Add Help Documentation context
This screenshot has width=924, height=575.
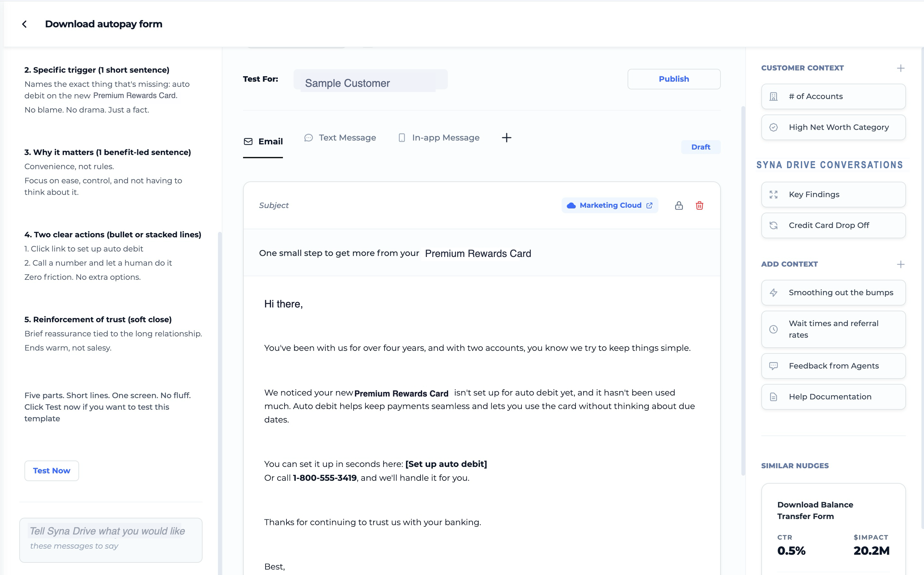pos(833,397)
